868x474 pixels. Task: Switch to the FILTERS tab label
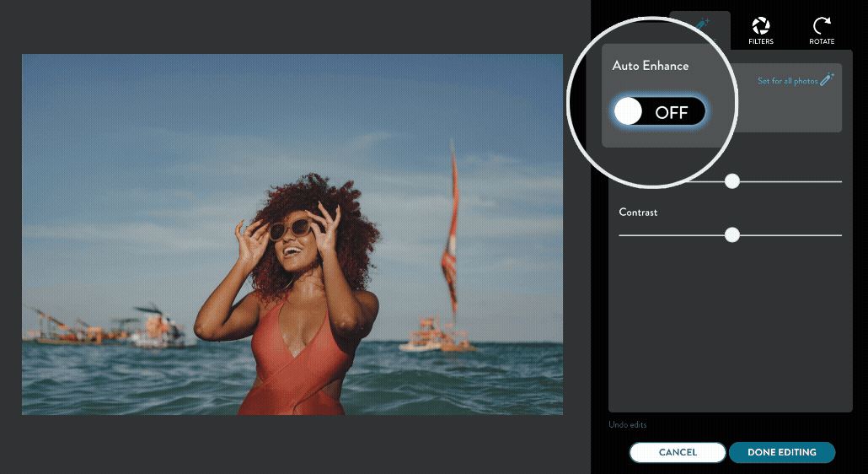pyautogui.click(x=760, y=41)
